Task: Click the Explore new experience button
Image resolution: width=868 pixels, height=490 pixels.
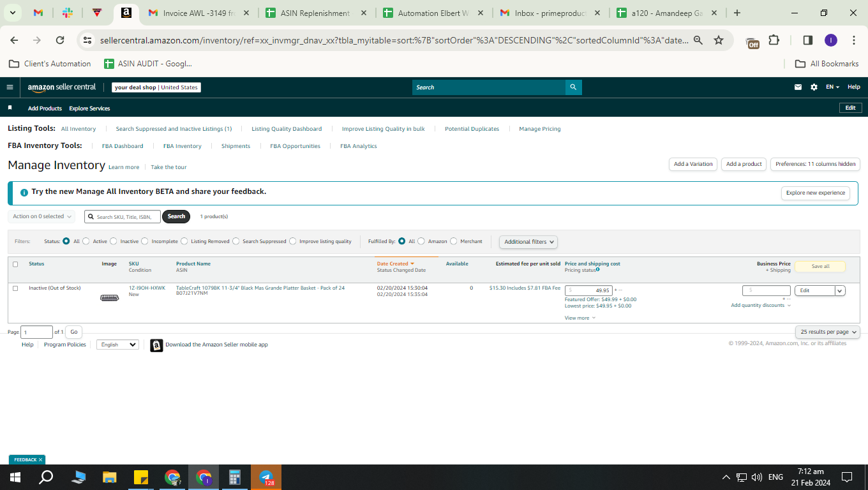Action: [816, 193]
